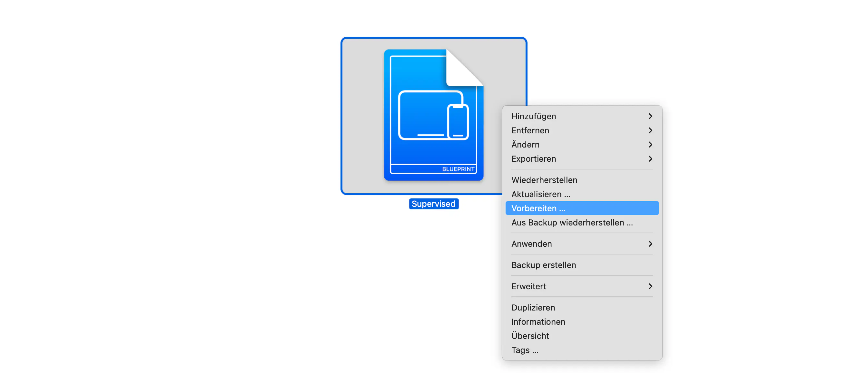Viewport: 868px width, 373px height.
Task: Choose Übersicht from the menu
Action: 530,336
